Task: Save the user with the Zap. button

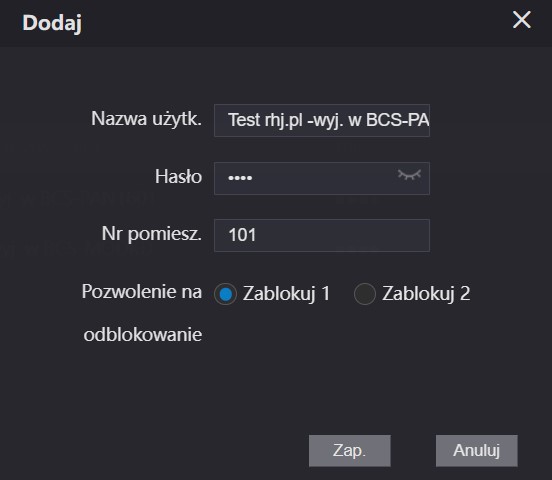Action: tap(350, 451)
